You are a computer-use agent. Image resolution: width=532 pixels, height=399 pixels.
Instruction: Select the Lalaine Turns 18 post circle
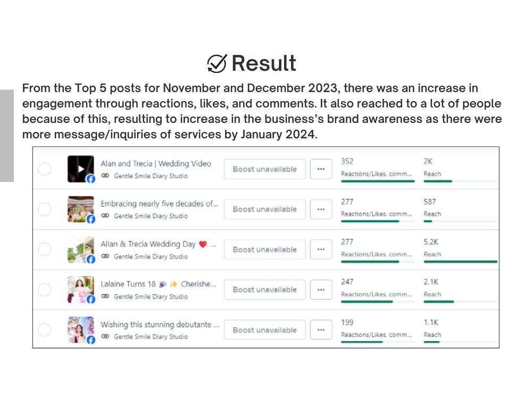pyautogui.click(x=45, y=290)
